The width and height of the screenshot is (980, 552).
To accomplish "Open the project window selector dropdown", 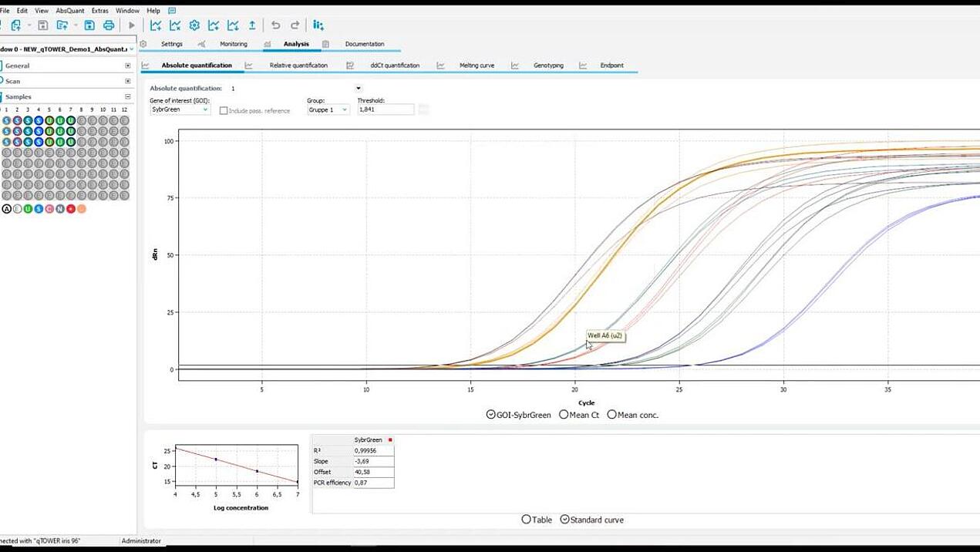I will click(x=132, y=49).
